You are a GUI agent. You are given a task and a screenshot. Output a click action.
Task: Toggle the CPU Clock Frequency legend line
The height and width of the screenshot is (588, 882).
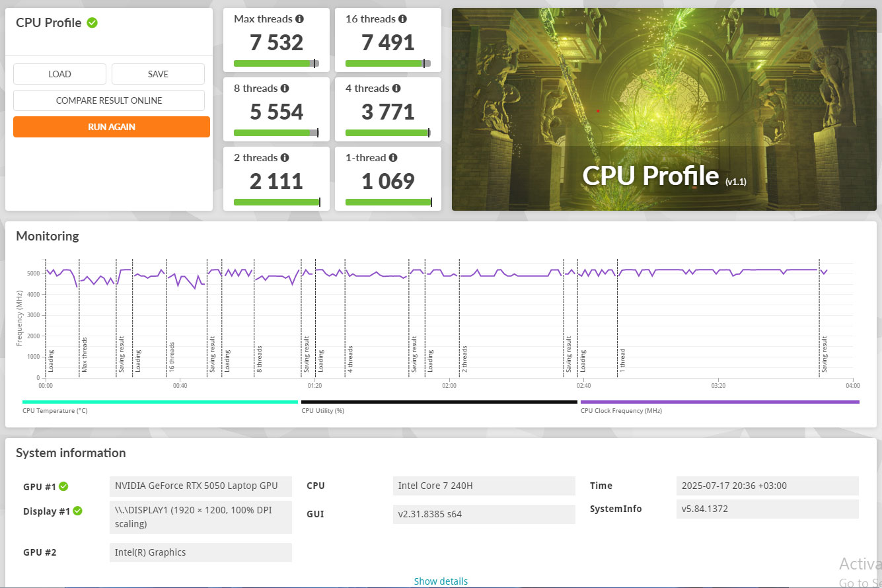tap(720, 402)
